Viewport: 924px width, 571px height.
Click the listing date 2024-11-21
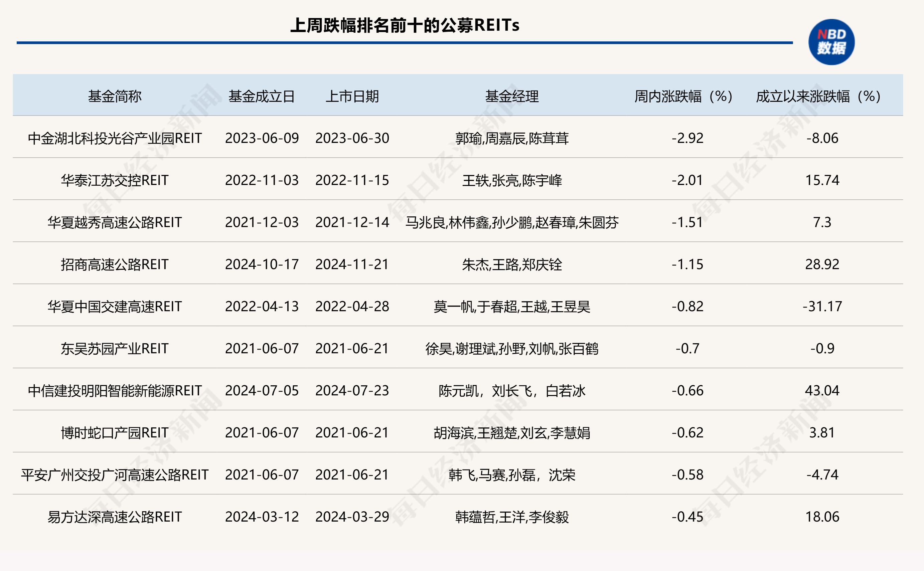coord(352,264)
